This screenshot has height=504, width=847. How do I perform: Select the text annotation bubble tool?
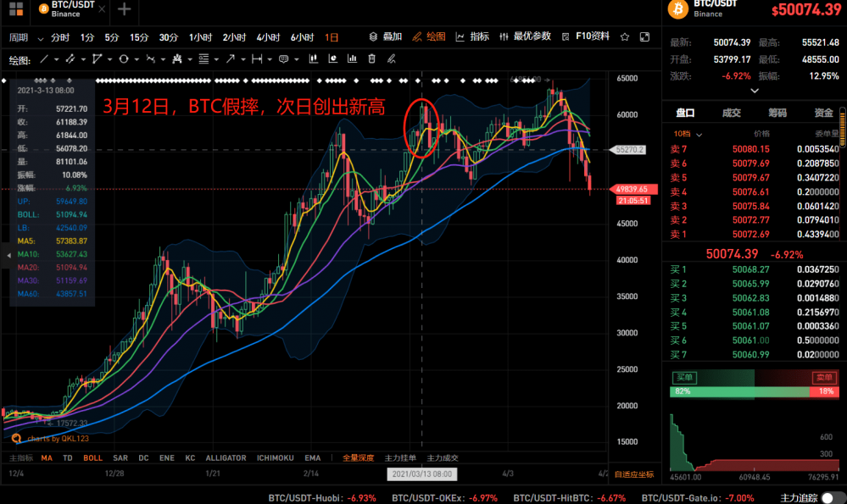[x=283, y=59]
